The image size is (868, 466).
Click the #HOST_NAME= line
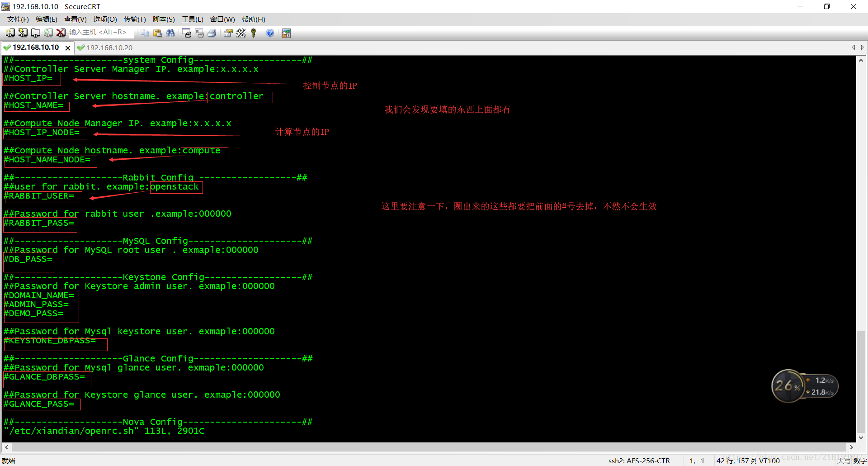point(33,105)
